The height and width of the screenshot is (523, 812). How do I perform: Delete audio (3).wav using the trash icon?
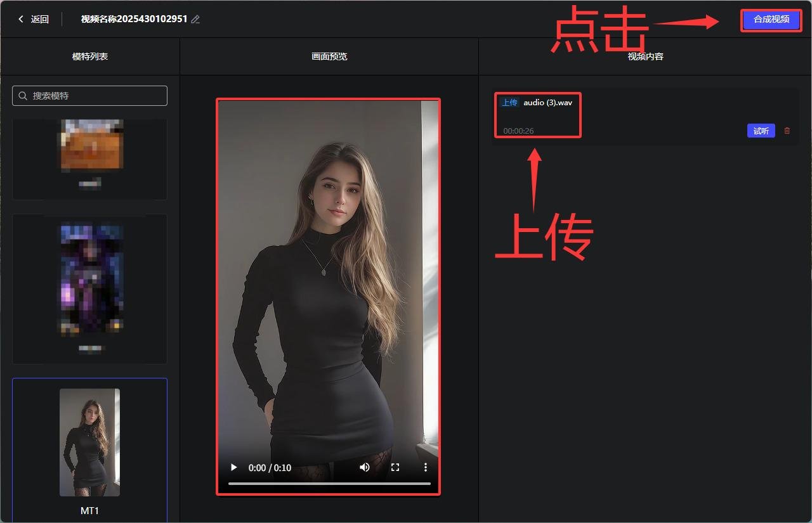pos(787,131)
